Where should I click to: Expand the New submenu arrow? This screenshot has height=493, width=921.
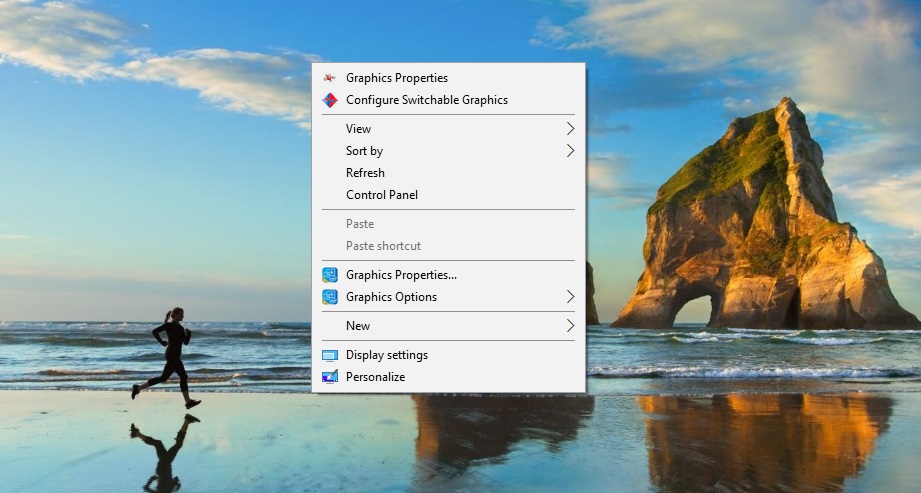click(570, 326)
